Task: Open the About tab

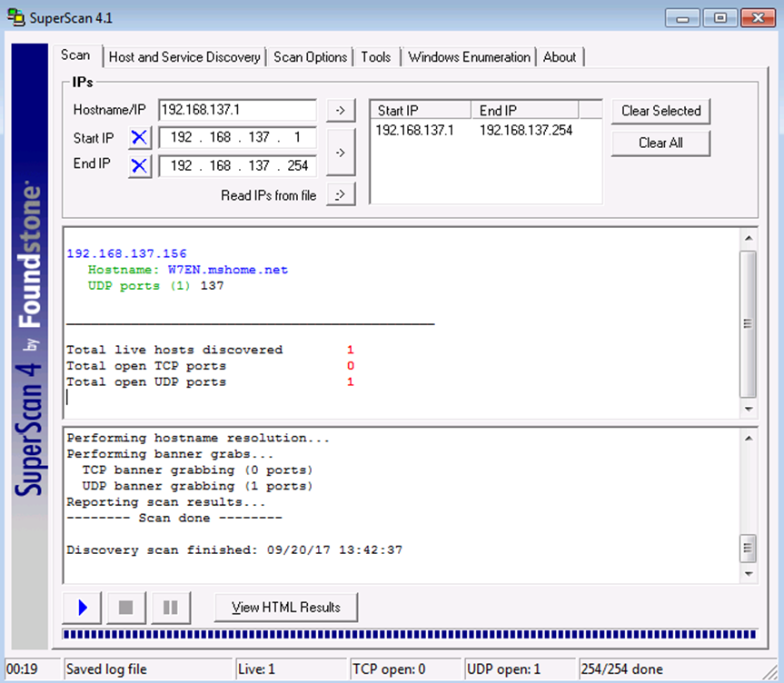Action: click(560, 57)
